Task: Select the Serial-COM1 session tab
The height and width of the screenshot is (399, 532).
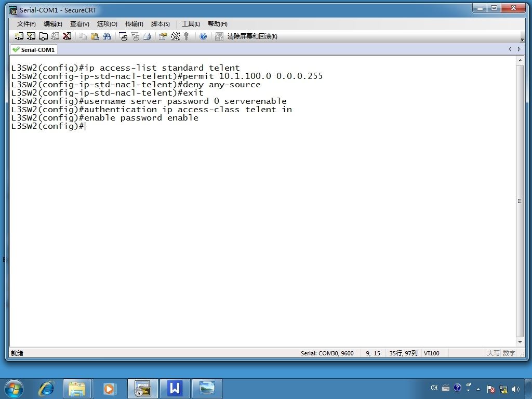Action: 34,49
